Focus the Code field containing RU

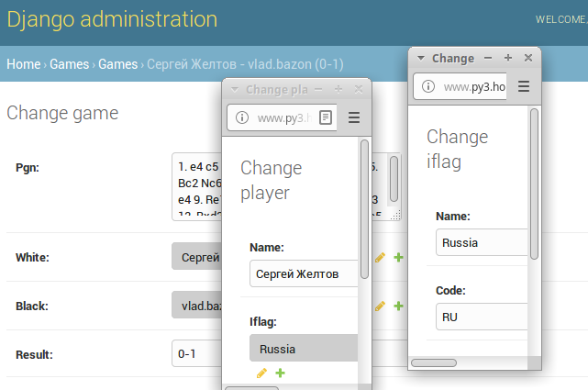pos(482,317)
